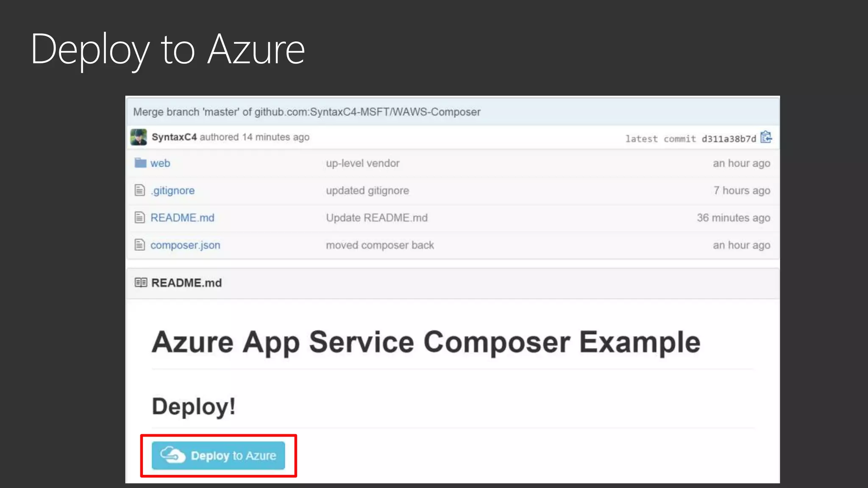Open the 'up-level vendor' commit message
This screenshot has width=868, height=488.
click(x=362, y=163)
